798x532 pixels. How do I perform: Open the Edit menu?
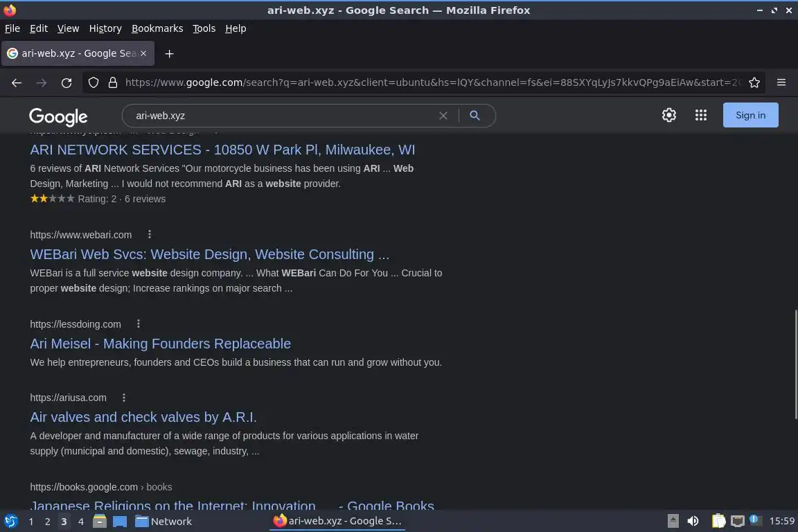[x=39, y=28]
